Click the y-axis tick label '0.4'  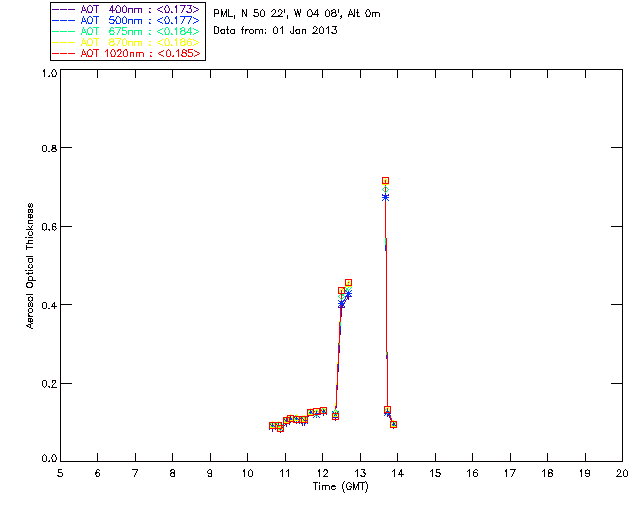(x=49, y=305)
